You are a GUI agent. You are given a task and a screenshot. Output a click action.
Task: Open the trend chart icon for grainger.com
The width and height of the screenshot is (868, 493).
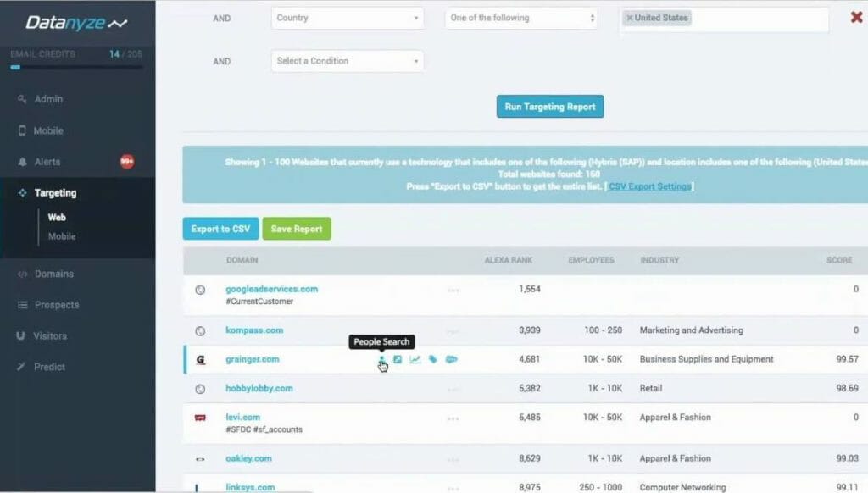(x=415, y=360)
